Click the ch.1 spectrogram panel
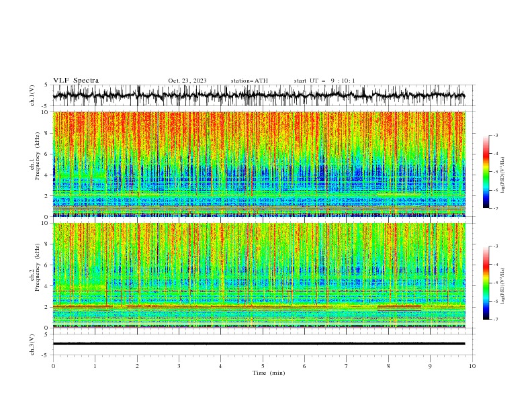 tap(259, 164)
